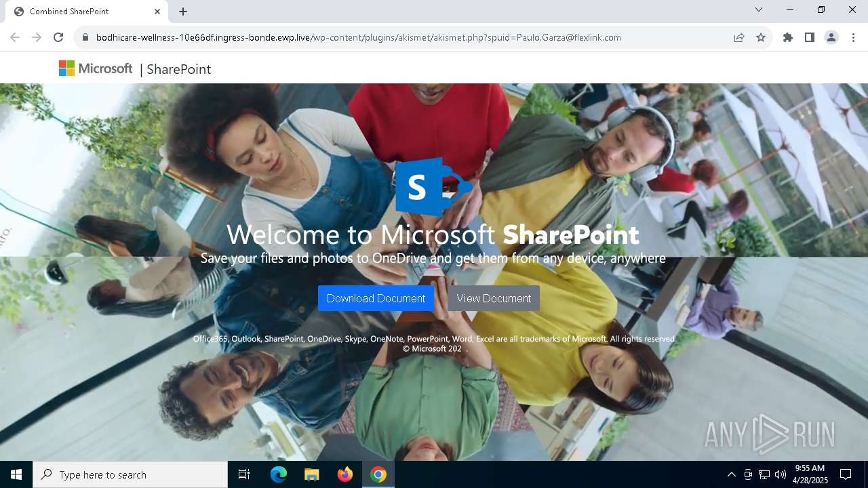Screen dimensions: 868x488
Task: Minimize the Chrome window
Action: coord(790,9)
